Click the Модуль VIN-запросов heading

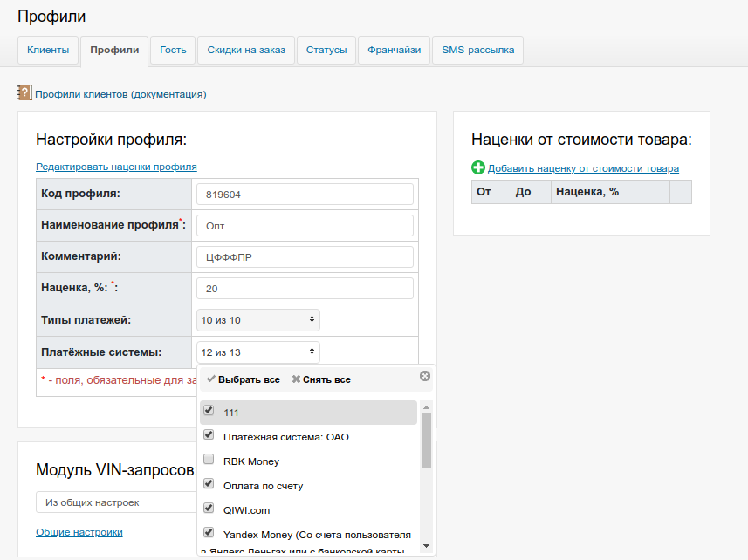point(116,470)
